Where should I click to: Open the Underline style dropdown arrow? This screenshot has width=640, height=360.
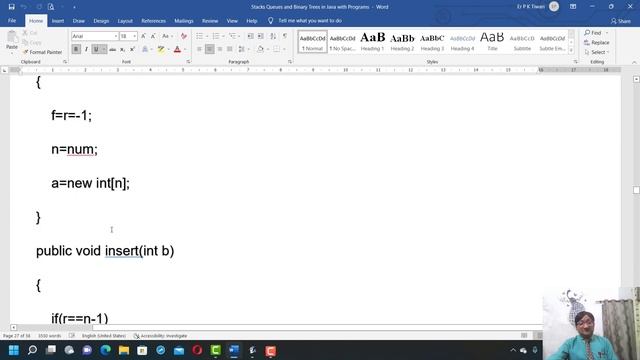[x=104, y=49]
